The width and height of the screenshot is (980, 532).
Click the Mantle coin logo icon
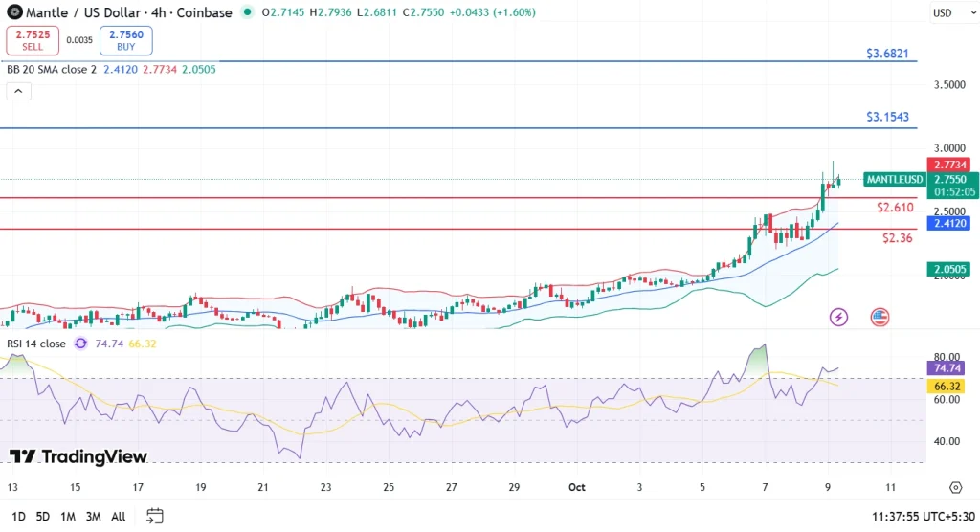point(13,12)
